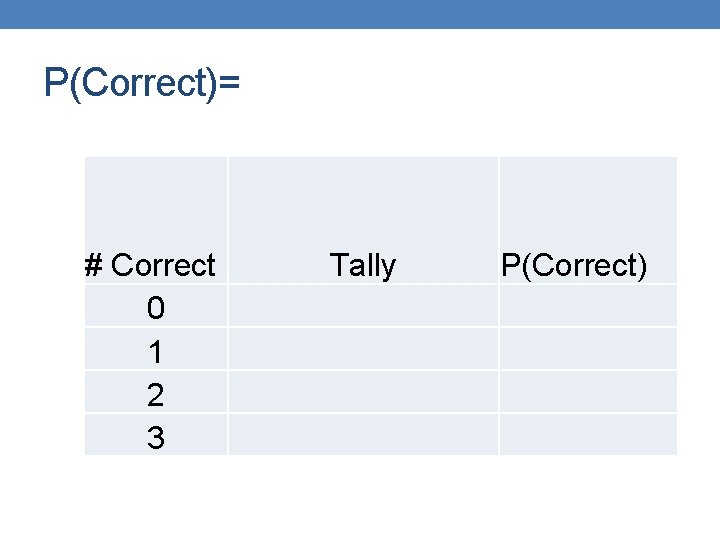The image size is (720, 540).
Task: Select the row labeled 0
Action: pos(155,308)
